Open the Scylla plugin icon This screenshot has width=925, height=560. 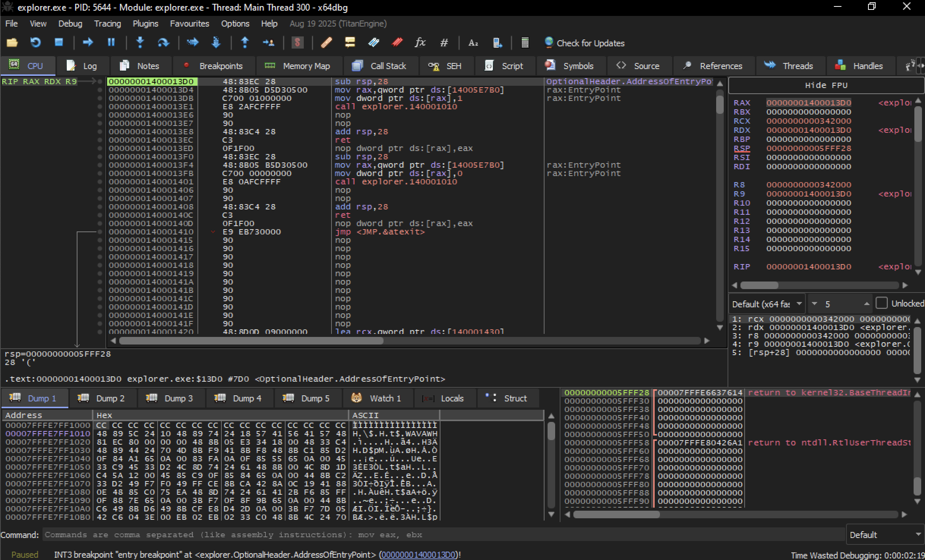coord(298,42)
